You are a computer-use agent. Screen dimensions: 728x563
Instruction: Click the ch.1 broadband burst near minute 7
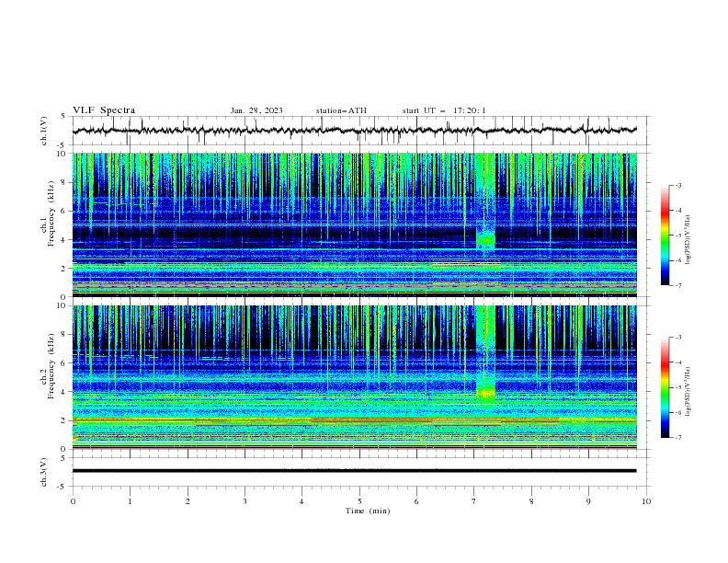(485, 202)
